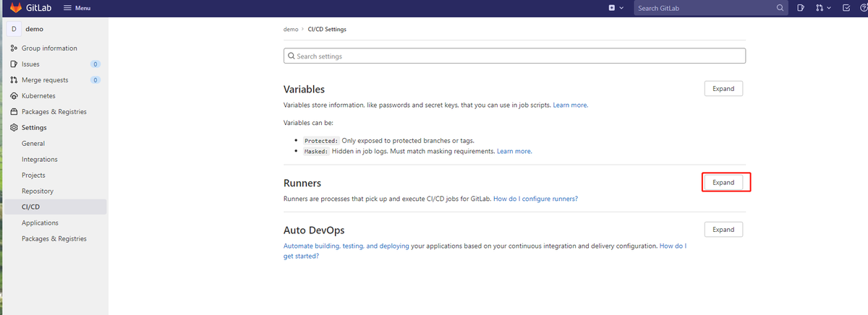Open the To-Do list checkmark icon
The height and width of the screenshot is (315, 868).
pyautogui.click(x=846, y=8)
